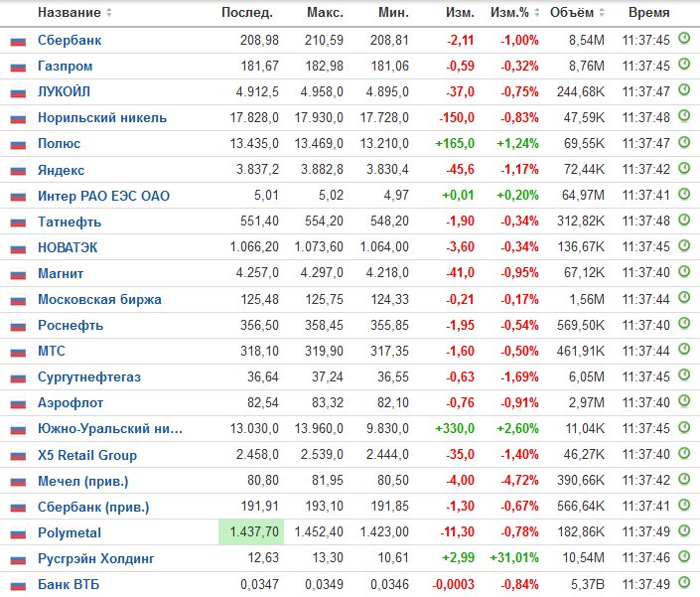The height and width of the screenshot is (597, 700).
Task: Click the clock icon in Сбербанк row
Action: [x=684, y=39]
